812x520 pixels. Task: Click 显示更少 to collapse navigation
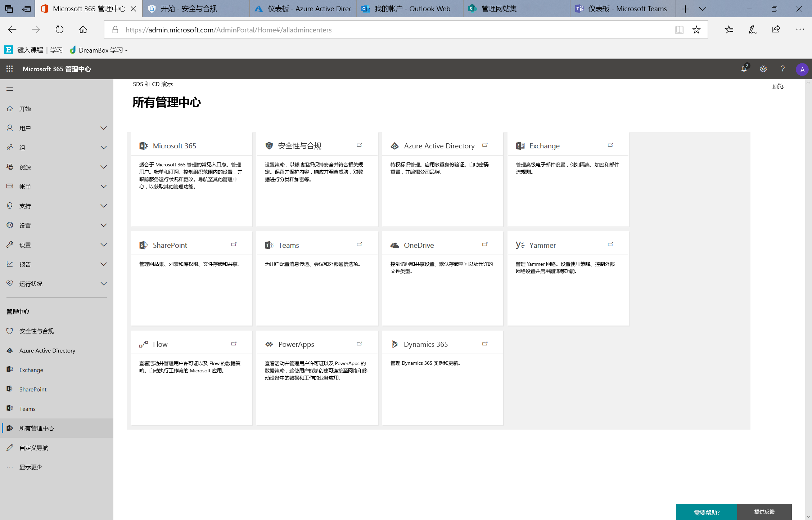point(57,467)
